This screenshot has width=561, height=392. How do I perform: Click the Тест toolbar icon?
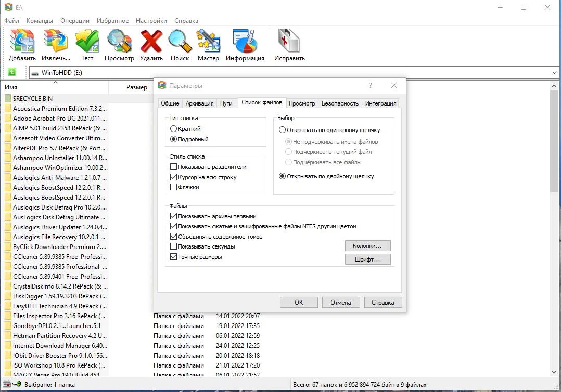(x=87, y=41)
